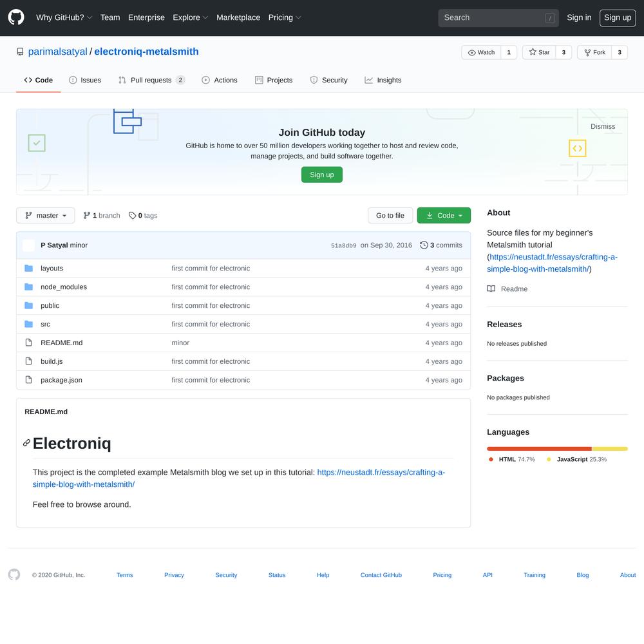Screen dimensions: 644x644
Task: Open the Pull requests tab
Action: (x=151, y=80)
